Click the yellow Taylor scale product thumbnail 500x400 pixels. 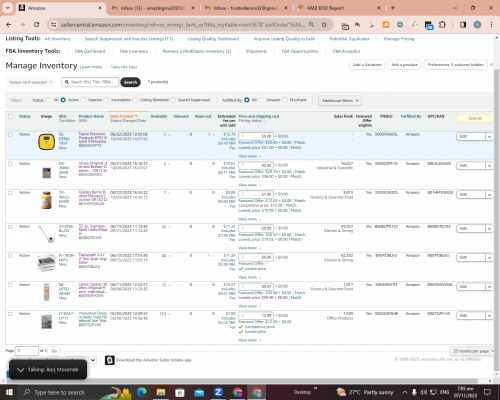click(x=46, y=141)
